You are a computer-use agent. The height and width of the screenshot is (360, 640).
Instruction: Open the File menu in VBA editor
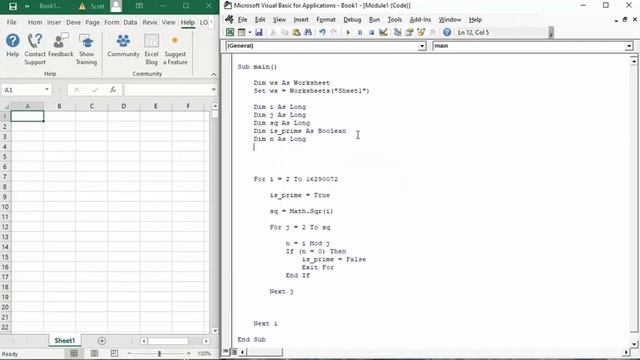click(x=242, y=20)
